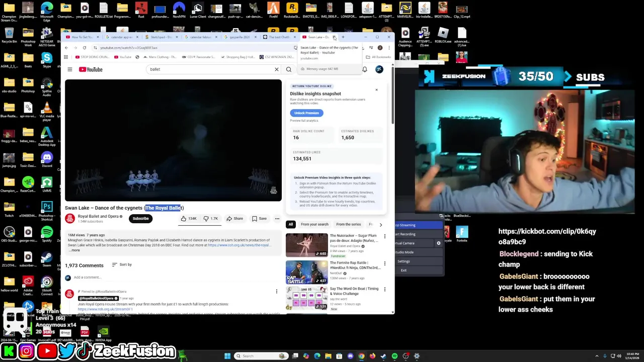644x362 pixels.
Task: Click the youtube.com address bar
Action: [196, 48]
